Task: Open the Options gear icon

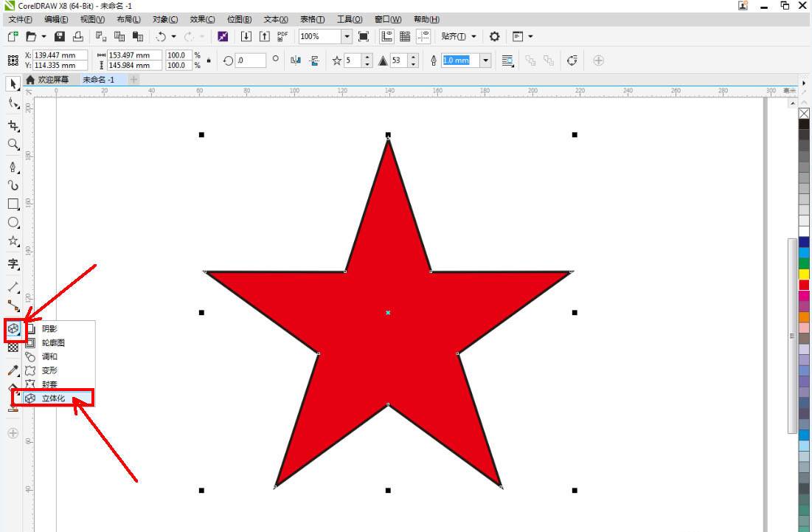Action: (495, 36)
